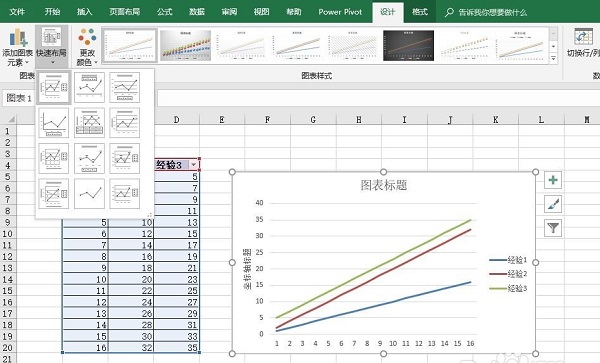This screenshot has height=363, width=600.
Task: Click the chart styles gallery scroll-up arrow
Action: (553, 34)
